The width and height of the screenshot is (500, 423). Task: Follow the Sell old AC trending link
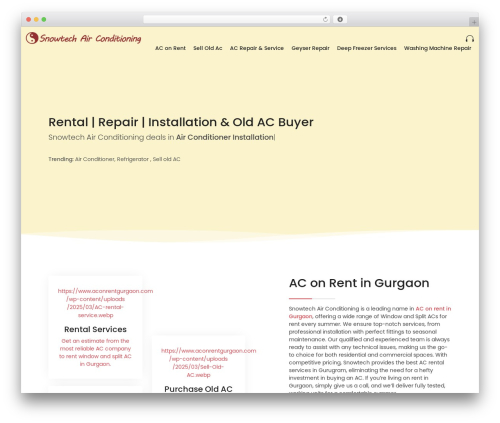point(166,159)
